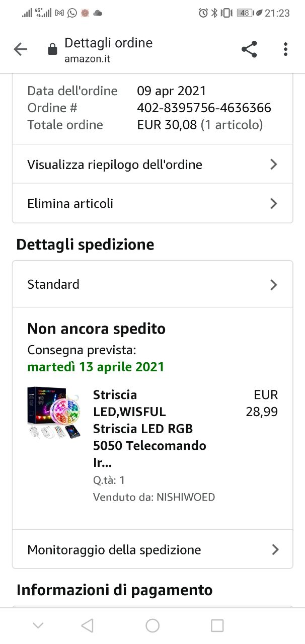
Task: Open the three-dot overflow menu
Action: 285,49
